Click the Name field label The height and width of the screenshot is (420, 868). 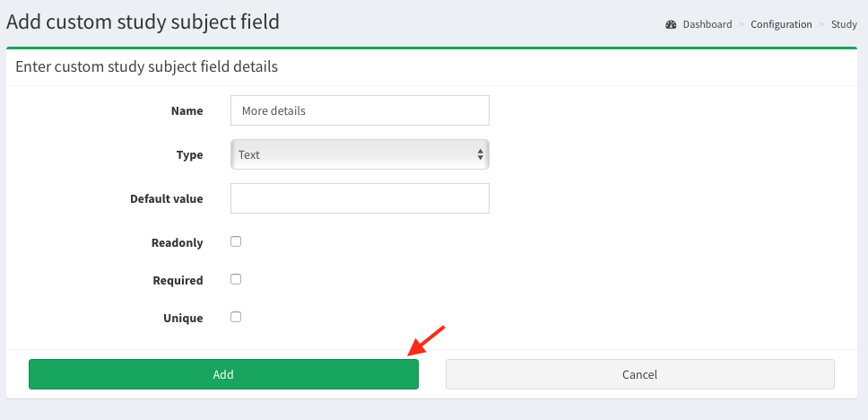click(x=187, y=111)
